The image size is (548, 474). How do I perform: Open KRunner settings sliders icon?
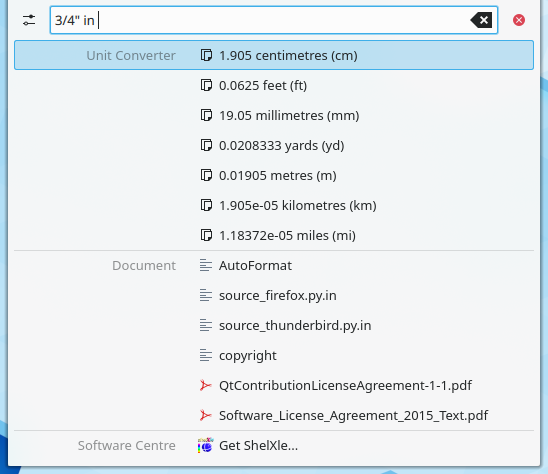29,20
